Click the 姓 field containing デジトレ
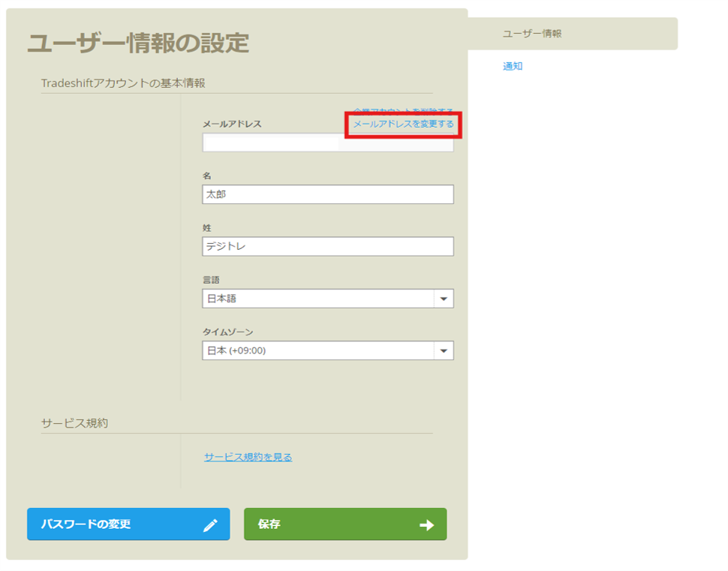The image size is (728, 571). (x=327, y=246)
